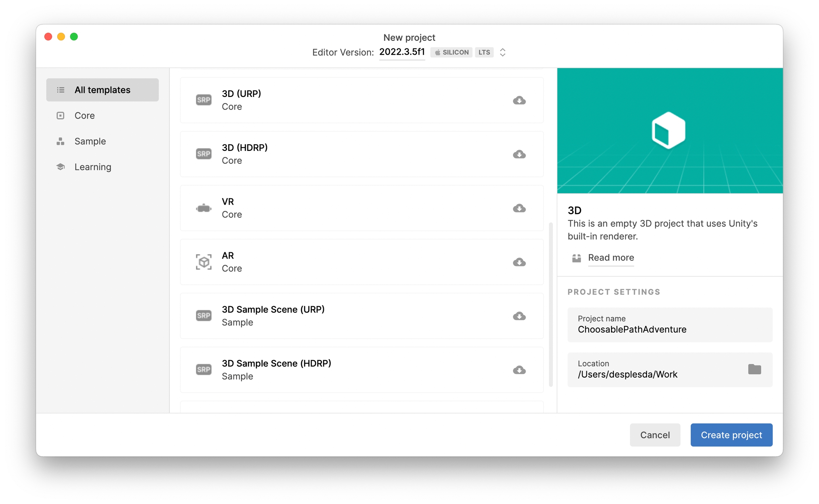This screenshot has width=819, height=504.
Task: Open the 2022.3.5f1 editor version dropdown
Action: coord(402,52)
